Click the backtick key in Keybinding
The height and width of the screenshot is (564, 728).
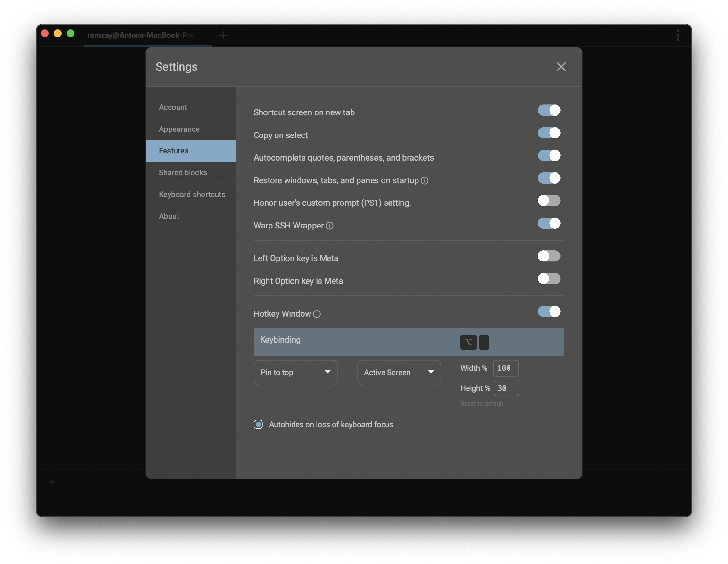point(484,342)
